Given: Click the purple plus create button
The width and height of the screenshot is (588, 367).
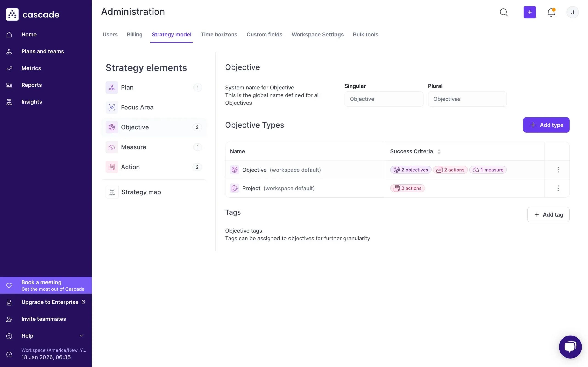Looking at the screenshot, I should coord(529,12).
